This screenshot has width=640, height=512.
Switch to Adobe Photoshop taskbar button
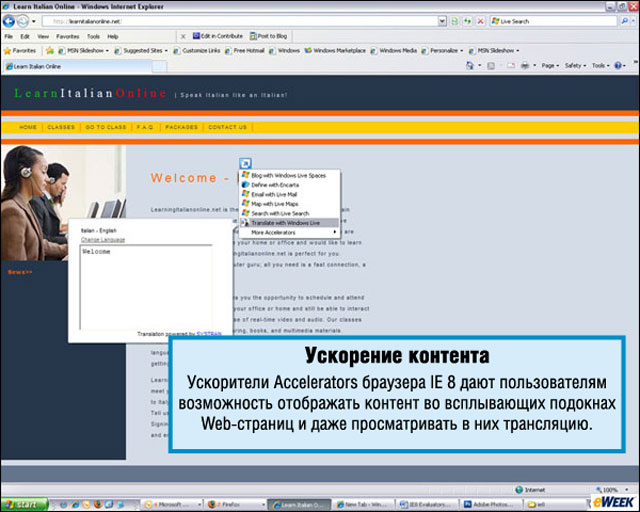pos(491,505)
